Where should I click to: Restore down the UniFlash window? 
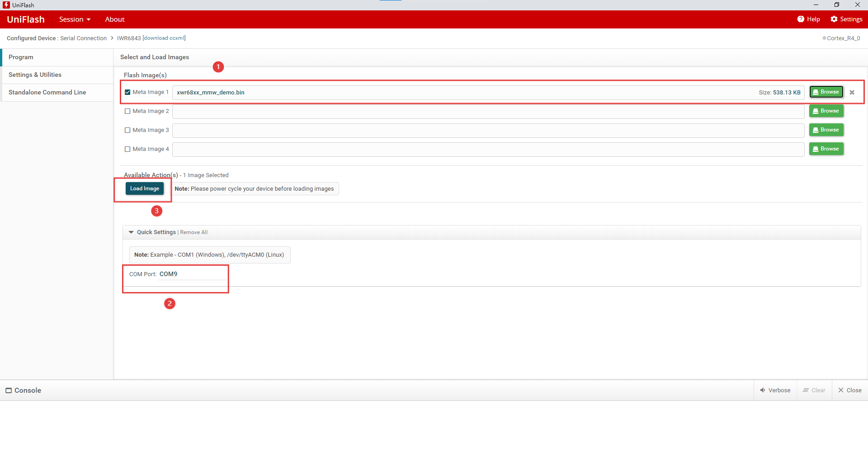tap(837, 5)
